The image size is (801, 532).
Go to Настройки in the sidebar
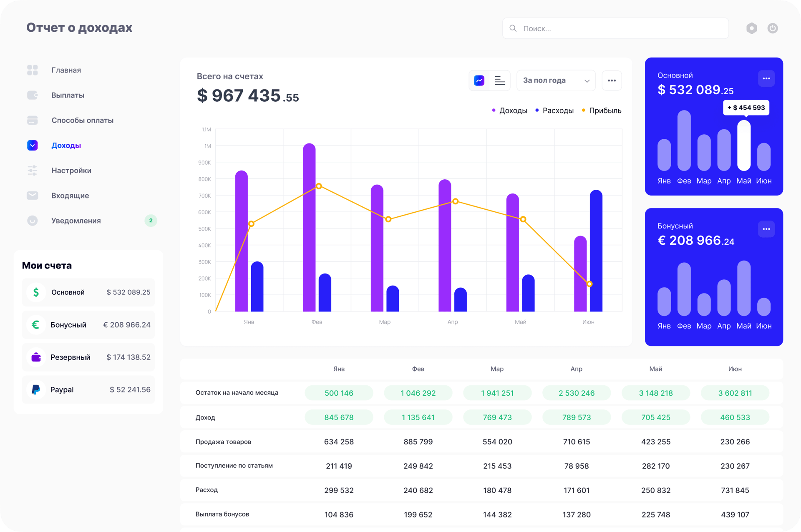71,171
